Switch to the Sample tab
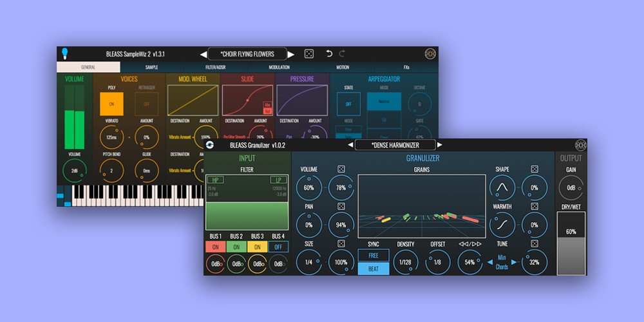 (x=151, y=67)
